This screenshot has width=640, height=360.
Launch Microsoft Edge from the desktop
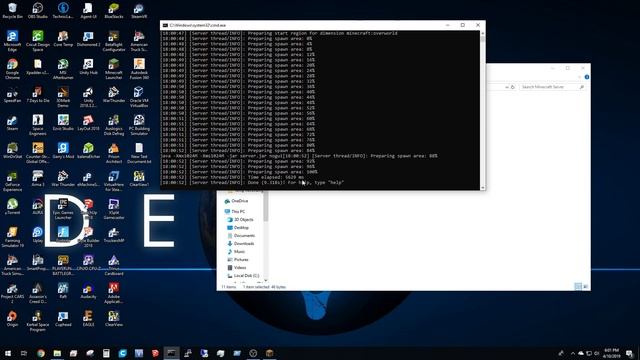point(12,41)
